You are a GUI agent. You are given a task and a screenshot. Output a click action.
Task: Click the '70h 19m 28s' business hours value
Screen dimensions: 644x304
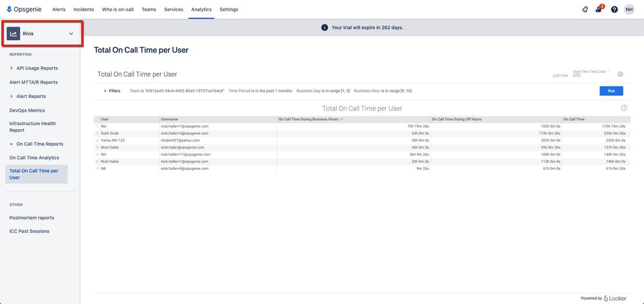pos(418,126)
